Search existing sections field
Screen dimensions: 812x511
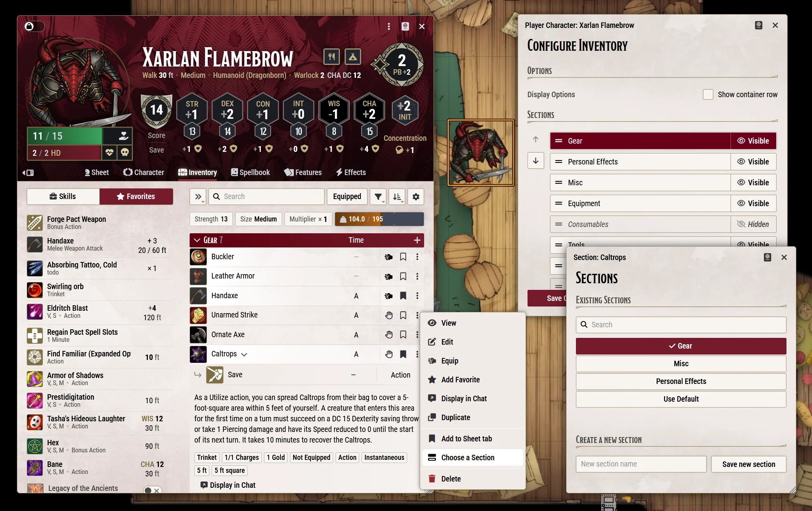coord(681,325)
